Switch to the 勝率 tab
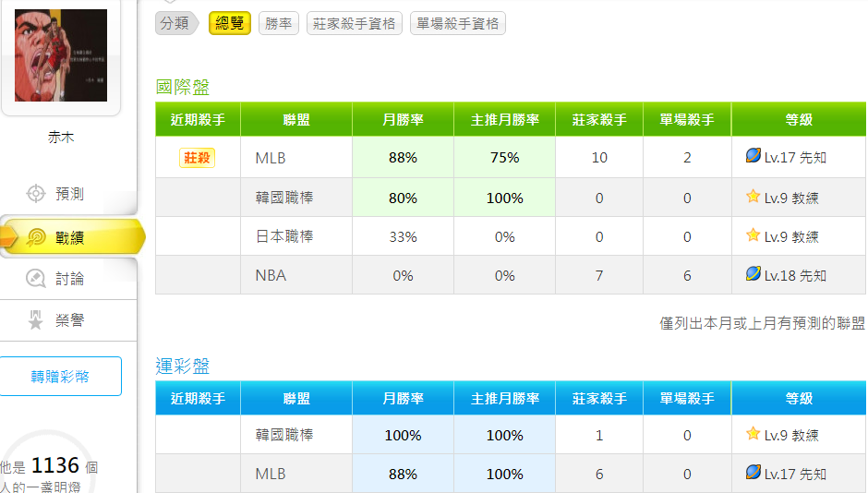The image size is (868, 493). (x=279, y=23)
